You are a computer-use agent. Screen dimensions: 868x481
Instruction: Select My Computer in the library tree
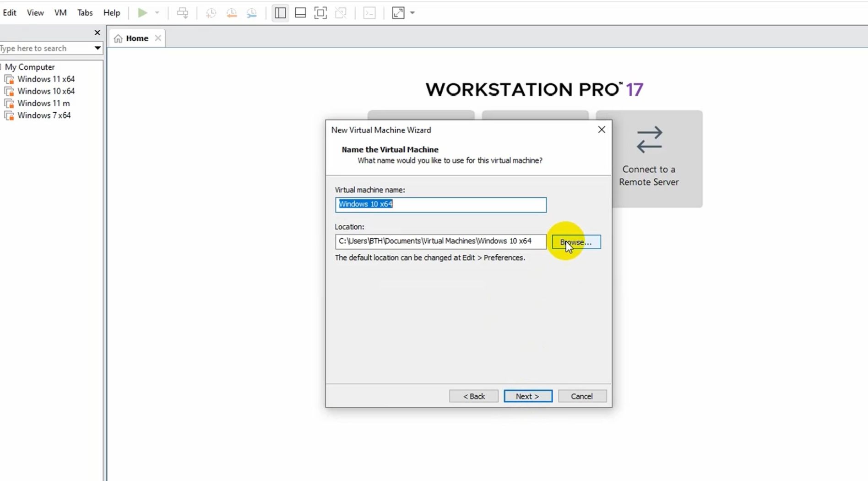point(30,67)
